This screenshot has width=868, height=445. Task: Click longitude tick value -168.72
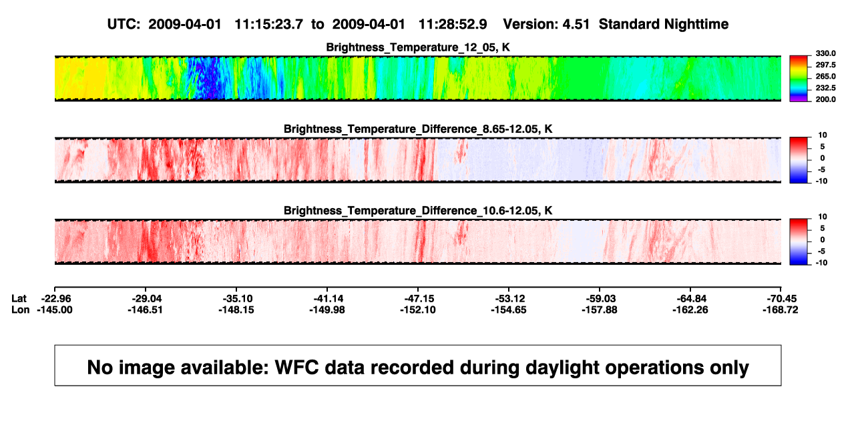(780, 310)
